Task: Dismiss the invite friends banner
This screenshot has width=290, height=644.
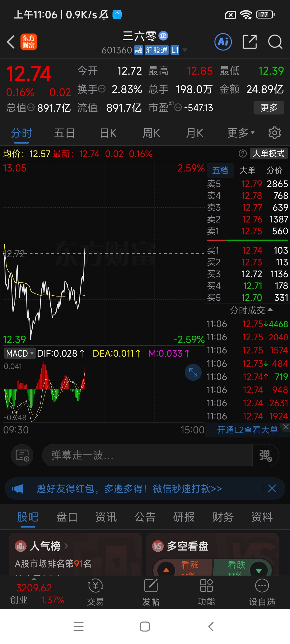Action: tap(272, 488)
